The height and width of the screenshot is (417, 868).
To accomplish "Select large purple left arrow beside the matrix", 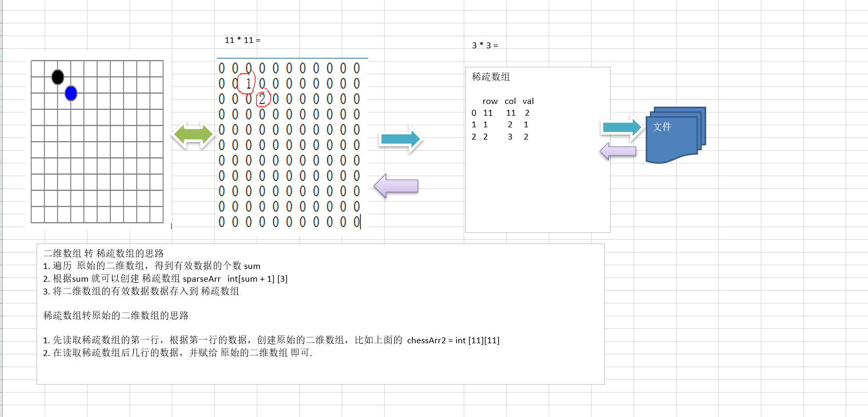I will [396, 186].
